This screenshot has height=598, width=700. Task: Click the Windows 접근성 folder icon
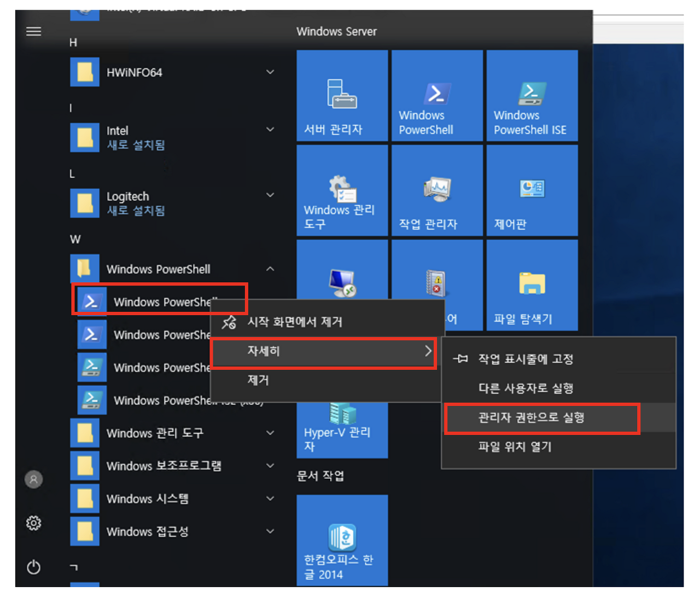85,531
